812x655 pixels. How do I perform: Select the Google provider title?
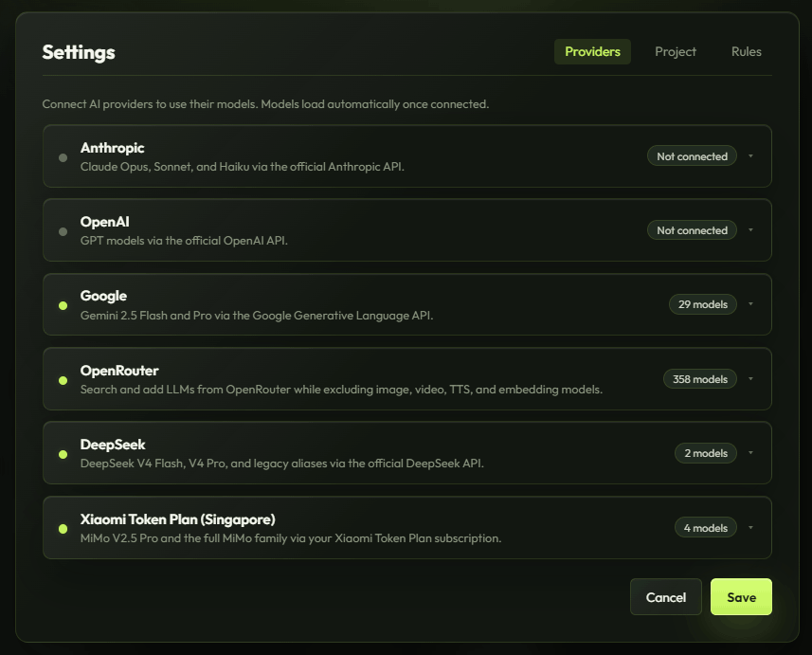(x=103, y=296)
